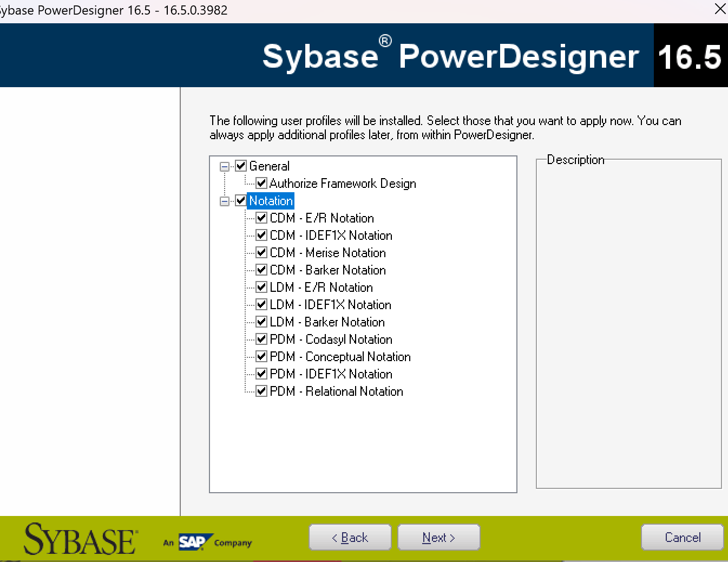
Task: Select PDM - Conceptual Notation label
Action: 340,357
